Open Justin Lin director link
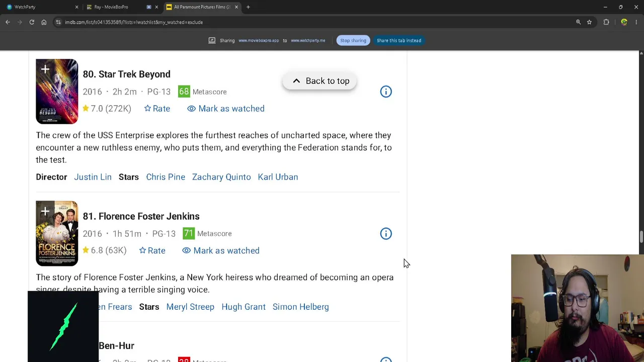The width and height of the screenshot is (644, 362). tap(93, 177)
